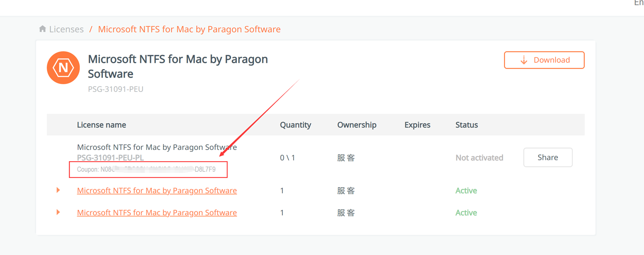Image resolution: width=644 pixels, height=255 pixels.
Task: Click the orange NTFS product logo icon
Action: point(63,68)
